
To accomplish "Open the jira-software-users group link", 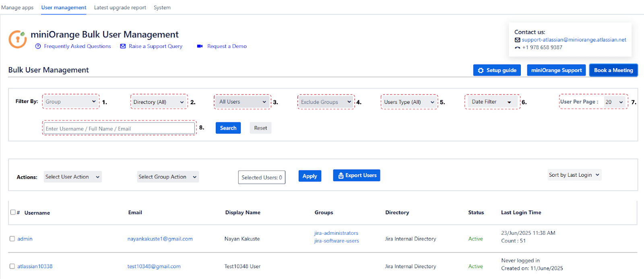I will (336, 241).
